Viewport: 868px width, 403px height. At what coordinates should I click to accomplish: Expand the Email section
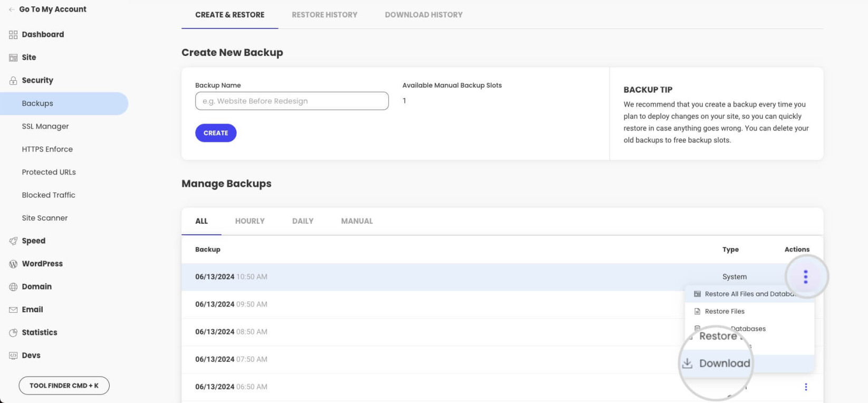(33, 310)
